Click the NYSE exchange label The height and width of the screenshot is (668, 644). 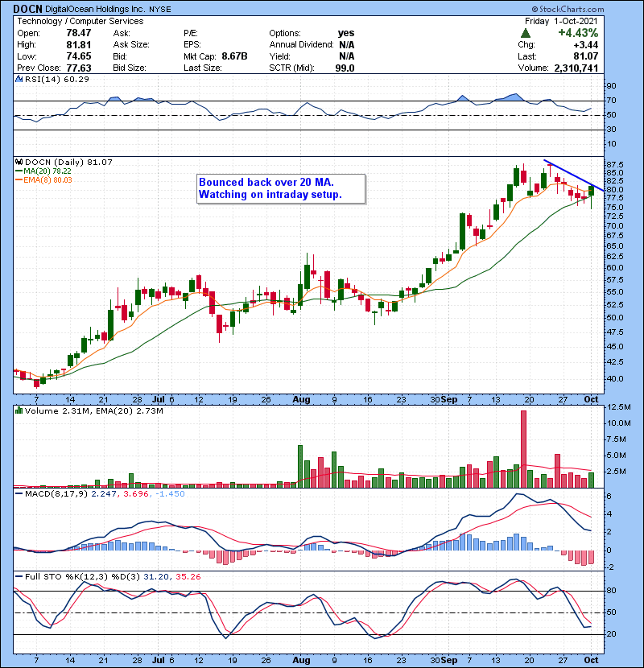click(160, 9)
